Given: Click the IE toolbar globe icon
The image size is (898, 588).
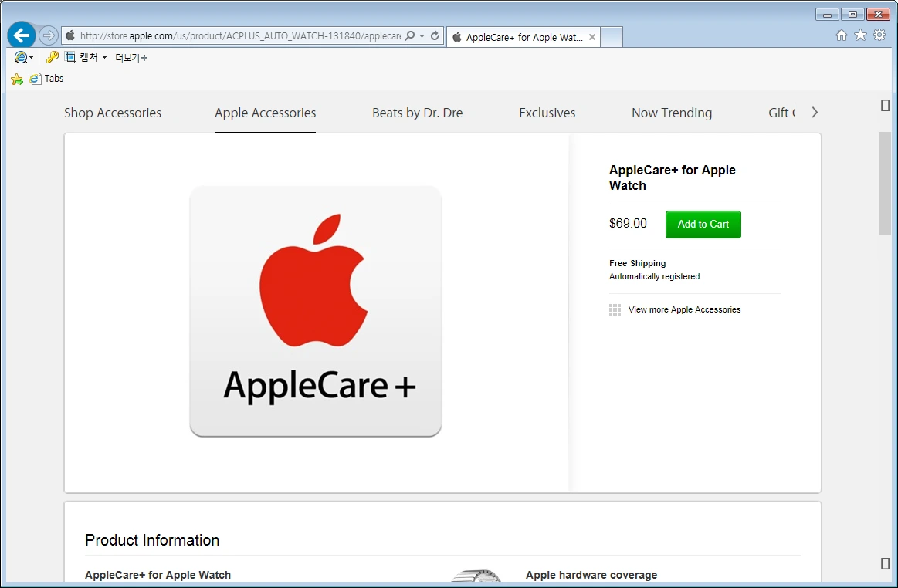Looking at the screenshot, I should (x=20, y=57).
